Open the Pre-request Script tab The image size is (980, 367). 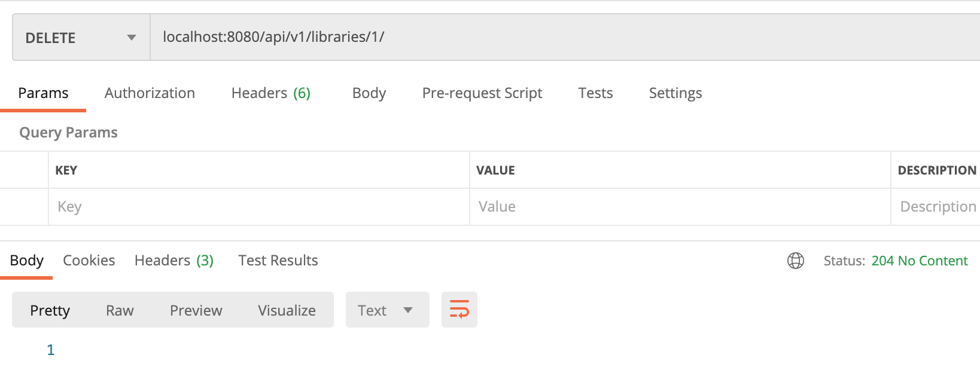coord(482,93)
